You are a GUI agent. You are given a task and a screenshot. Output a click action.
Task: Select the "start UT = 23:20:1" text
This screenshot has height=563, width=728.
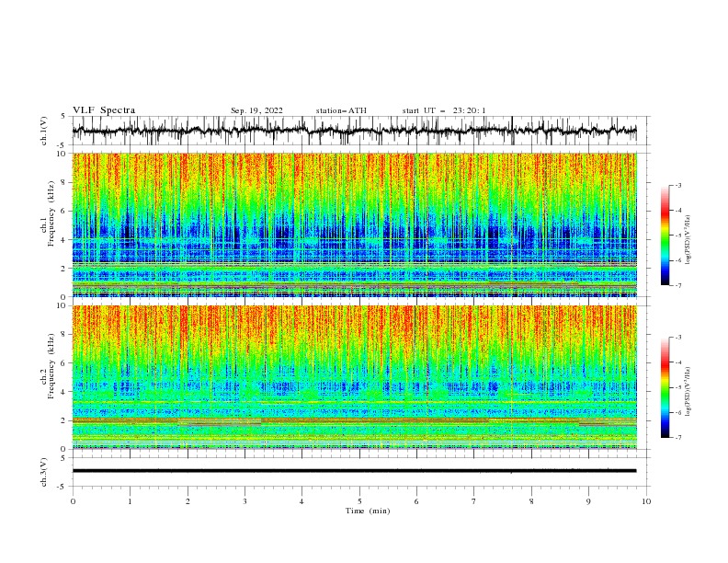tap(444, 110)
